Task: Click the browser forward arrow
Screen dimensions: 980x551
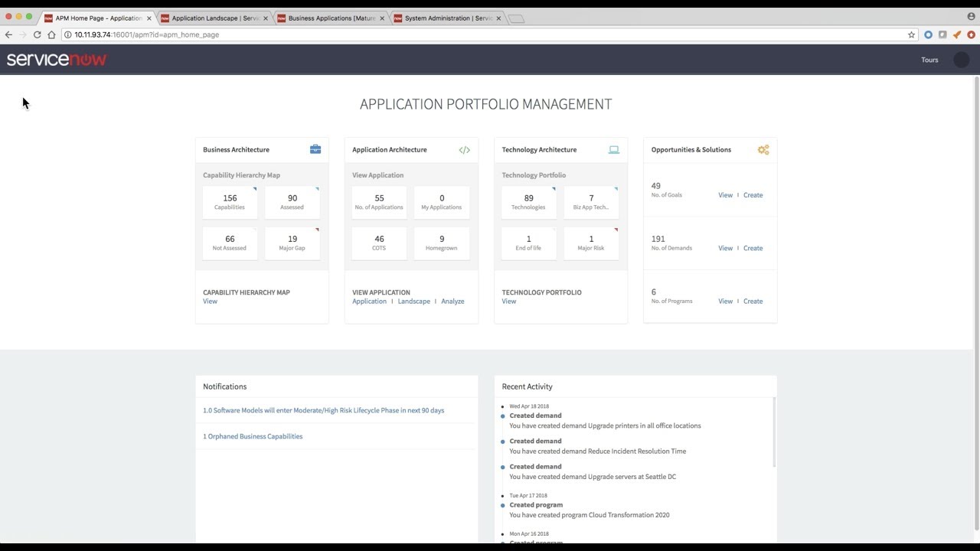Action: coord(22,34)
